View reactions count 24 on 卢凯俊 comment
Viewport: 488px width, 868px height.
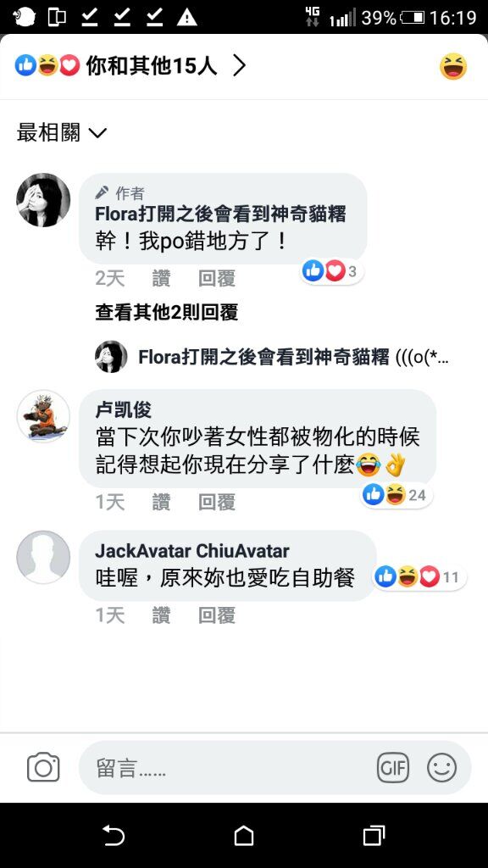(396, 494)
